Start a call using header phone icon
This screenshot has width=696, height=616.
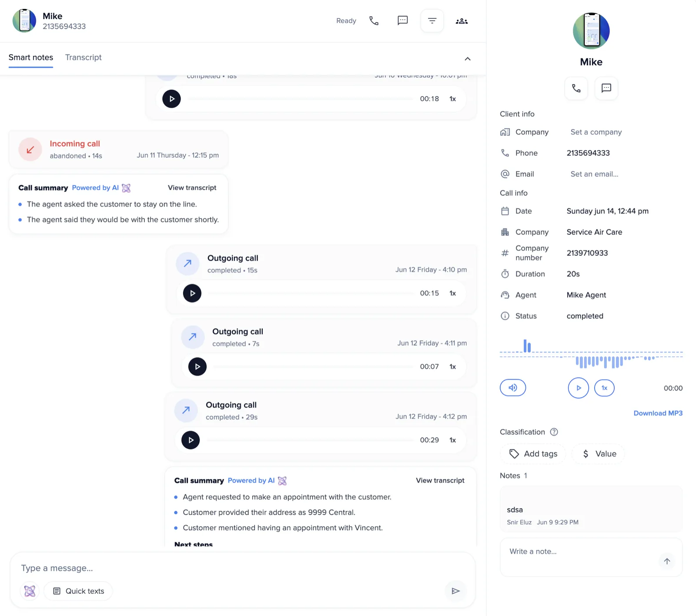click(x=374, y=21)
